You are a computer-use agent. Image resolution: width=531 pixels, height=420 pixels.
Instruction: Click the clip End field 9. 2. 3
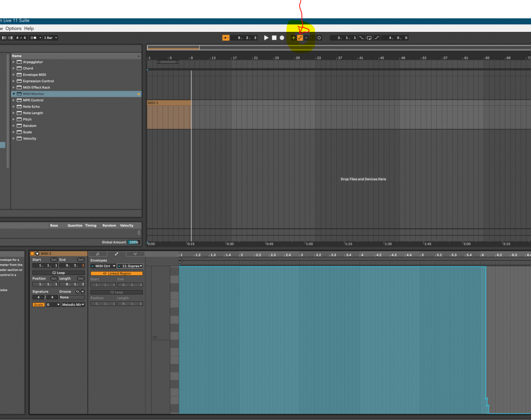tap(72, 266)
